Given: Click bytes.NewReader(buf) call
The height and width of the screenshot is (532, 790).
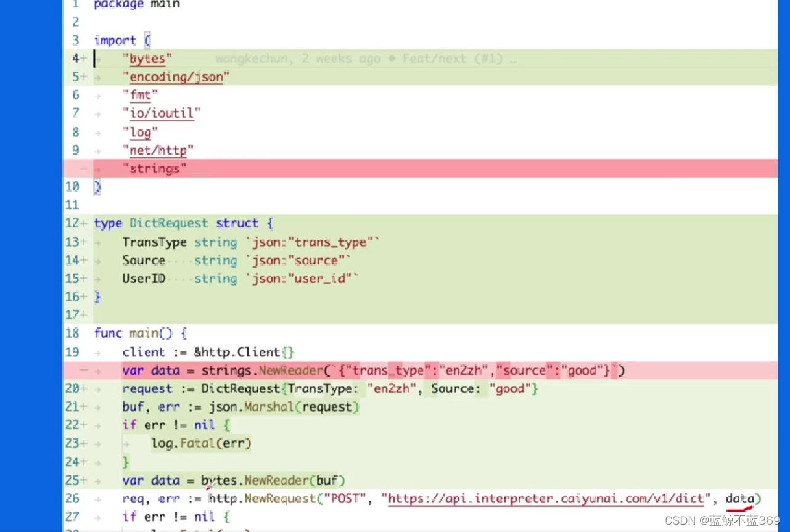Looking at the screenshot, I should click(273, 480).
